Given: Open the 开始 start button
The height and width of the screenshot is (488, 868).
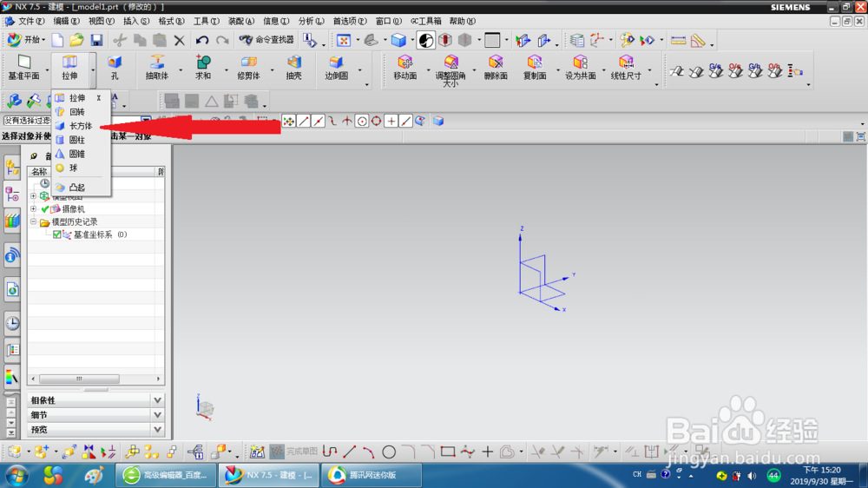Looking at the screenshot, I should pyautogui.click(x=26, y=40).
